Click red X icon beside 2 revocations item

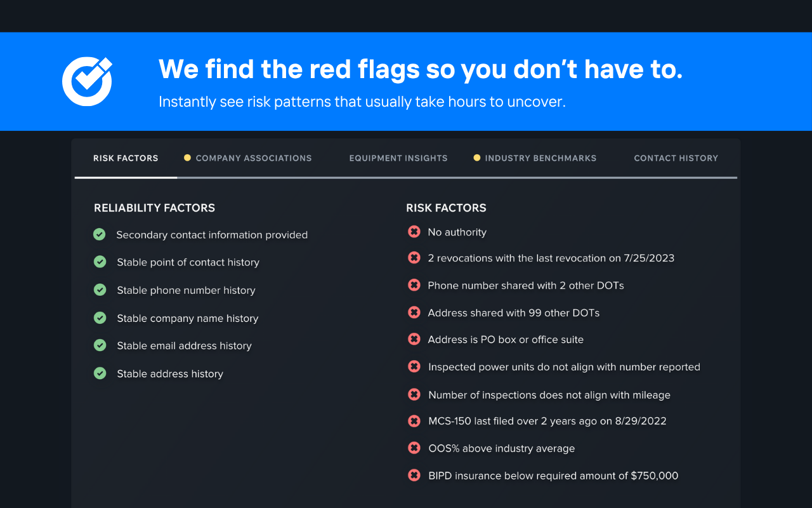coord(414,258)
